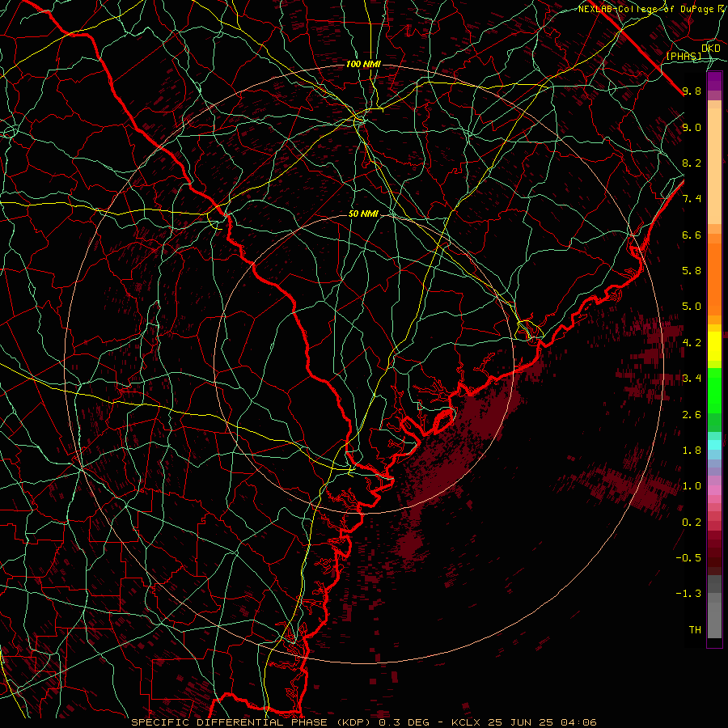This screenshot has width=728, height=728.
Task: Click the gray segment of the color bar
Action: coord(714,606)
